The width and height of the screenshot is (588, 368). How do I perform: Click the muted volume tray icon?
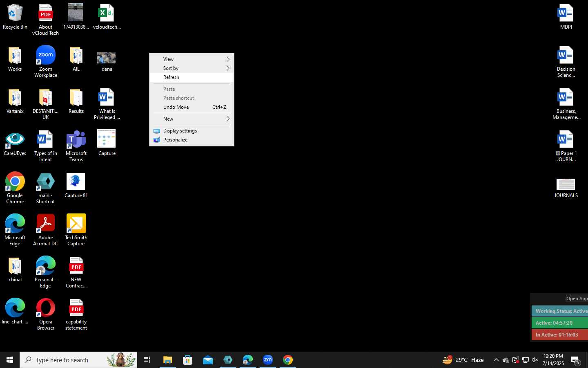point(535,360)
